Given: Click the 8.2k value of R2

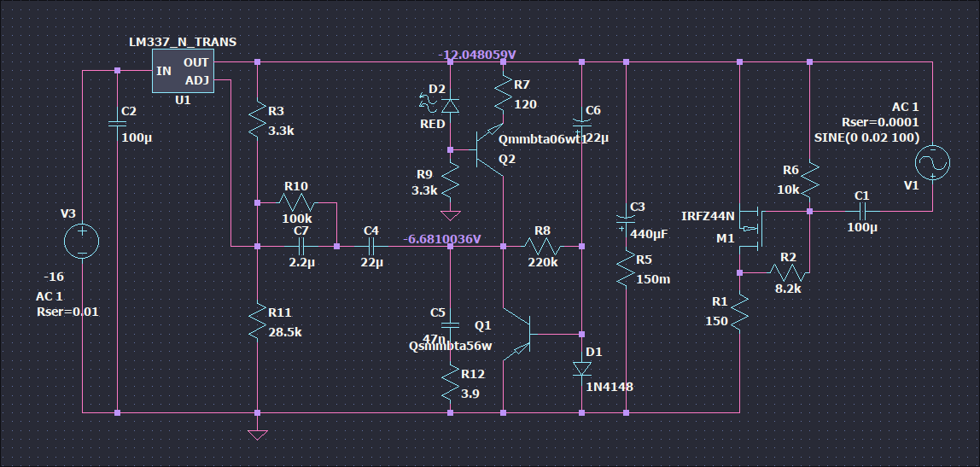Looking at the screenshot, I should pyautogui.click(x=788, y=289).
